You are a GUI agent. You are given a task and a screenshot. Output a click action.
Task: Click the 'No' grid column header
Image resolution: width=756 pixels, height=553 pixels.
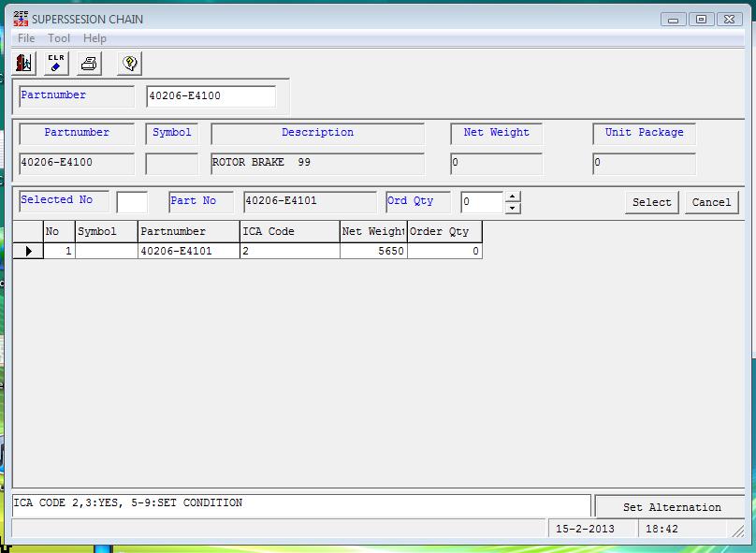(59, 231)
